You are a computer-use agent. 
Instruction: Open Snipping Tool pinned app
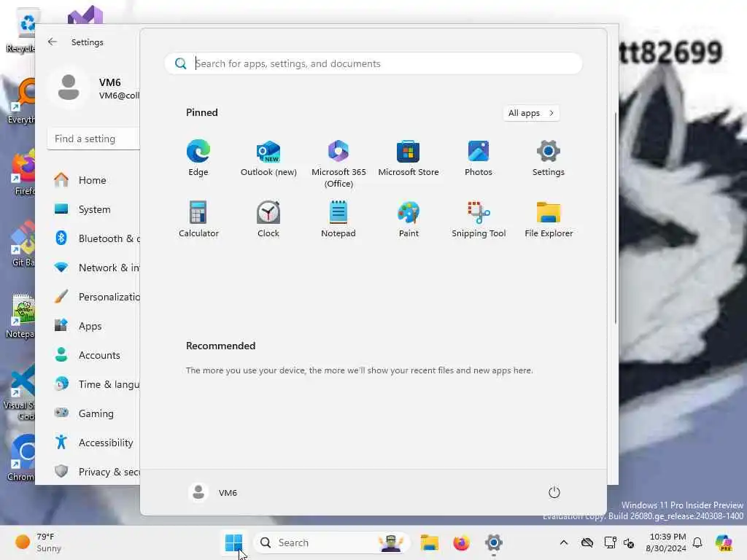coord(479,219)
